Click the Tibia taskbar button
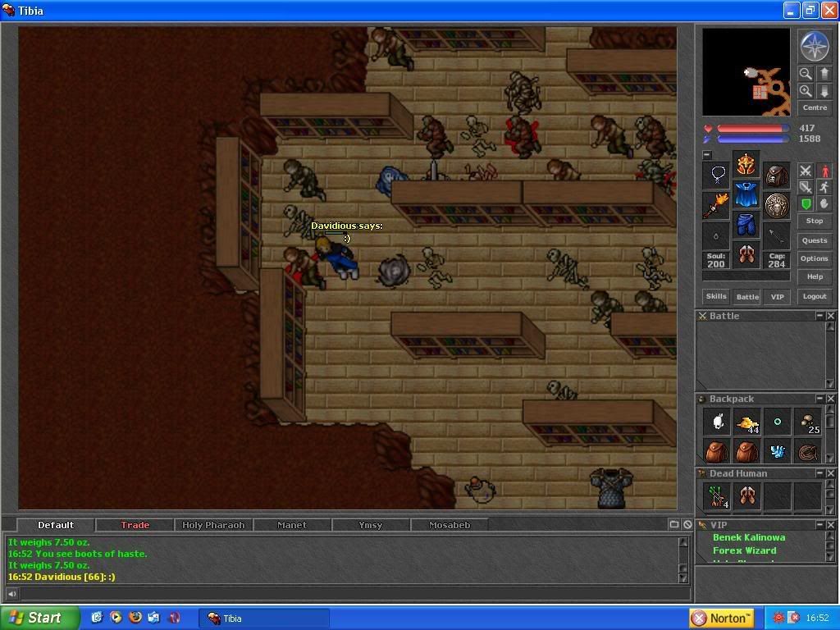 pyautogui.click(x=264, y=619)
